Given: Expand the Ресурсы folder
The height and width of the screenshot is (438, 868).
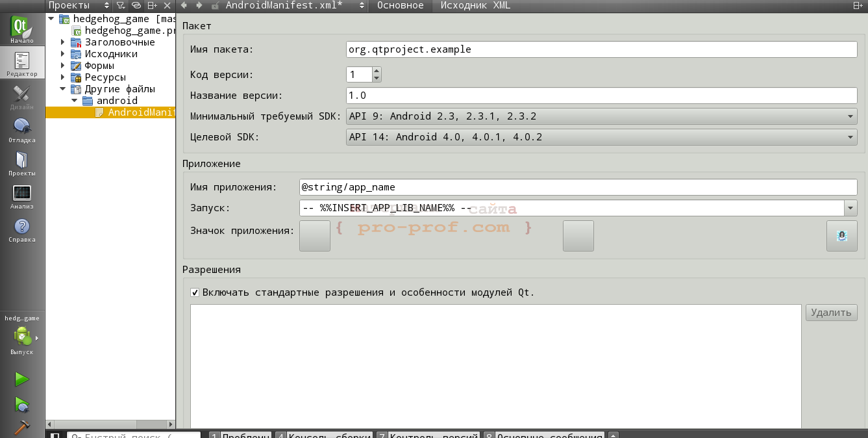Looking at the screenshot, I should pyautogui.click(x=63, y=77).
